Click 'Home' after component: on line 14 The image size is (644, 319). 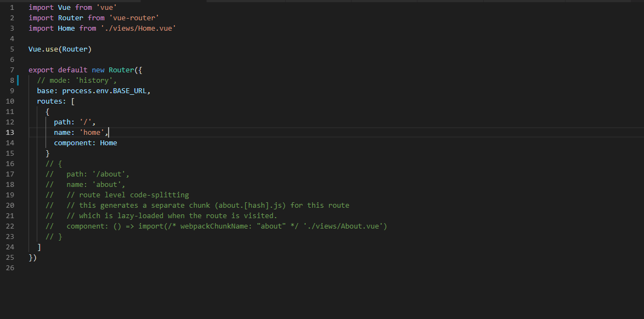pyautogui.click(x=109, y=143)
